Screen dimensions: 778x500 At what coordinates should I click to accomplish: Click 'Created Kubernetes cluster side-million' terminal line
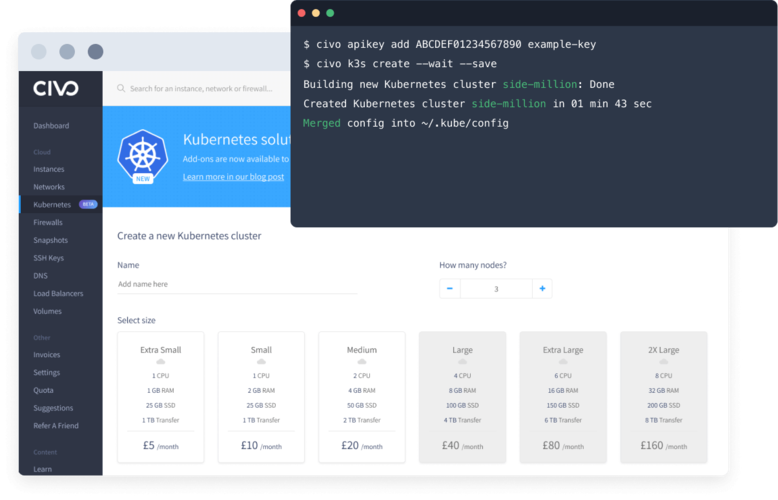[477, 104]
